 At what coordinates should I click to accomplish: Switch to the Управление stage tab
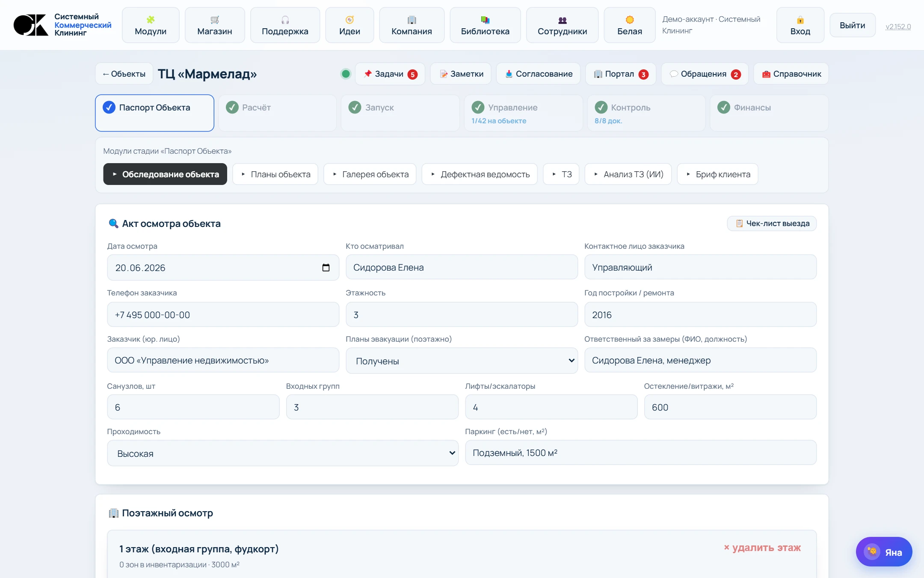[523, 113]
